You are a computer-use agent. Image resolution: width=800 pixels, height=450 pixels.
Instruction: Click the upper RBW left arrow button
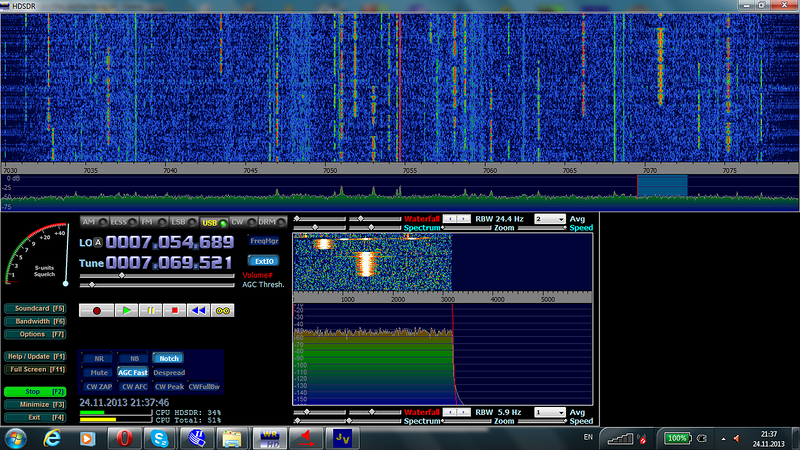pos(449,218)
